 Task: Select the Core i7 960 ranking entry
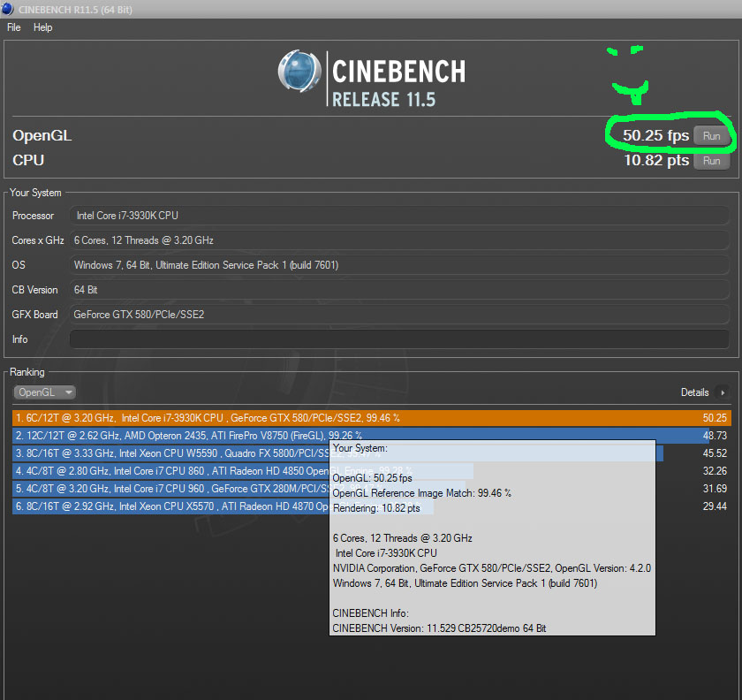pyautogui.click(x=168, y=489)
